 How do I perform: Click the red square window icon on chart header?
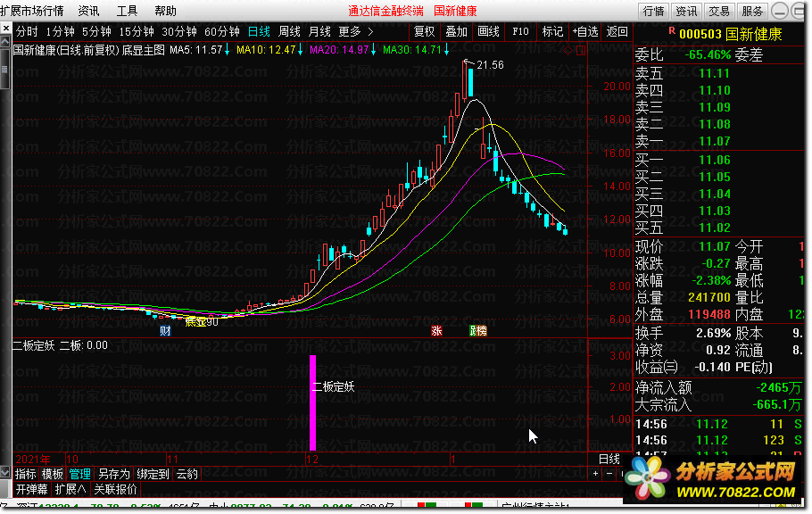tap(581, 51)
